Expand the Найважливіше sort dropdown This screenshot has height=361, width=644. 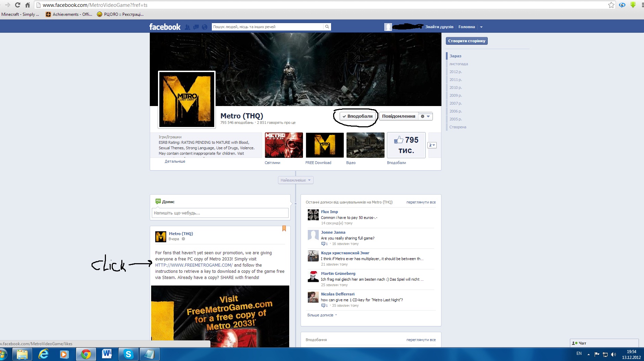(295, 180)
